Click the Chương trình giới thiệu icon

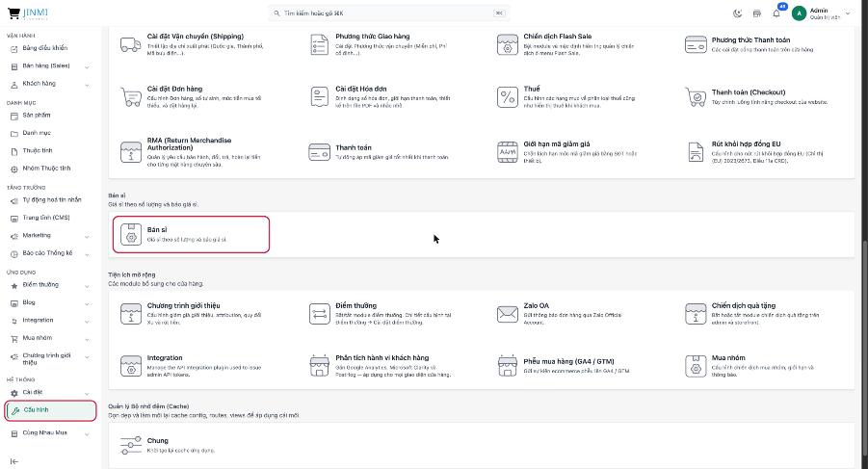[x=131, y=314]
